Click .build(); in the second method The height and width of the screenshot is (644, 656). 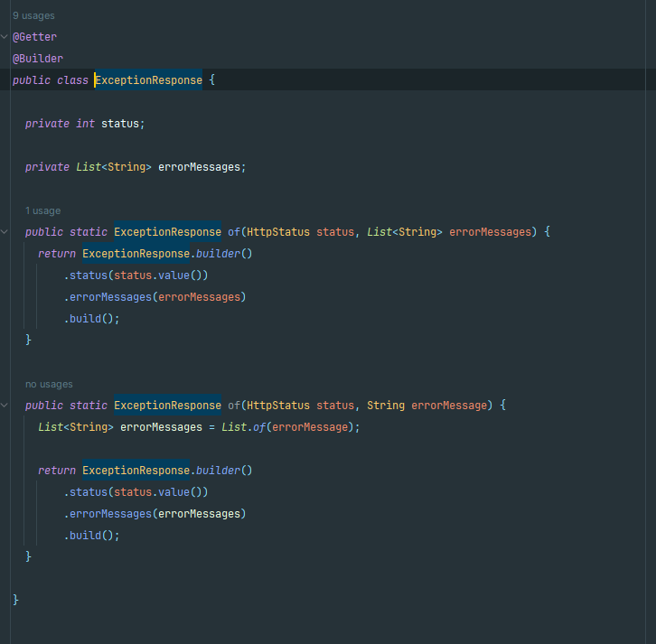pyautogui.click(x=91, y=536)
